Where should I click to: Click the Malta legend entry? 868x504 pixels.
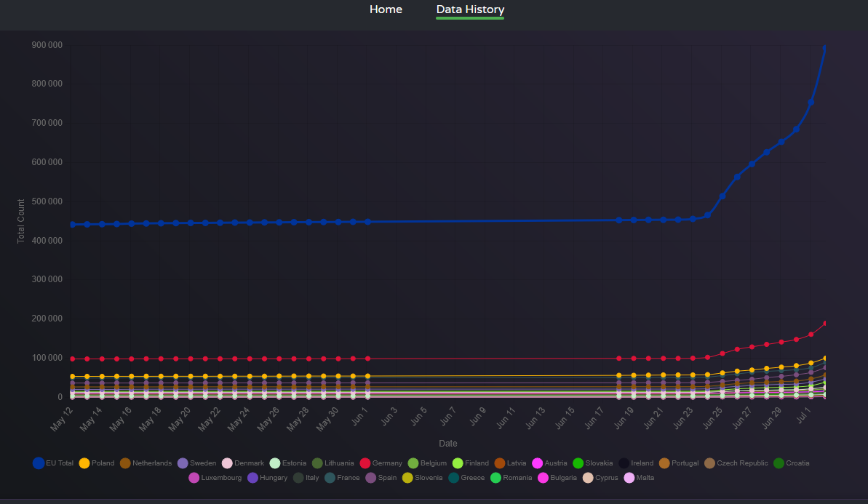[639, 477]
